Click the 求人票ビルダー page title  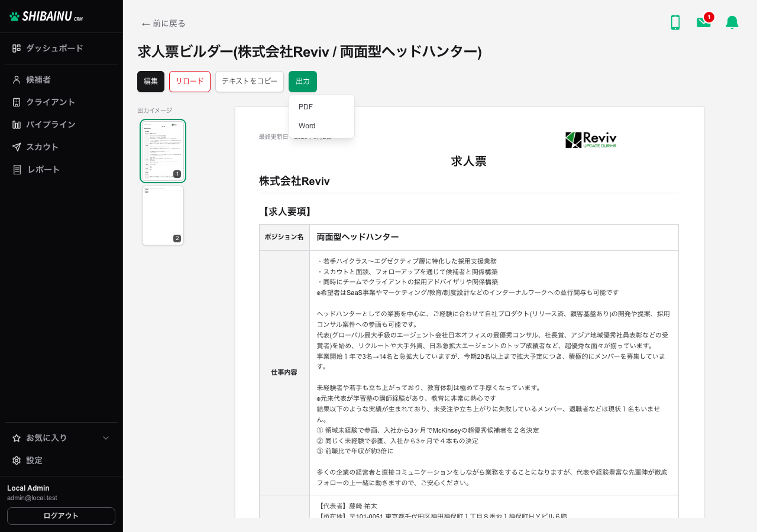click(310, 52)
